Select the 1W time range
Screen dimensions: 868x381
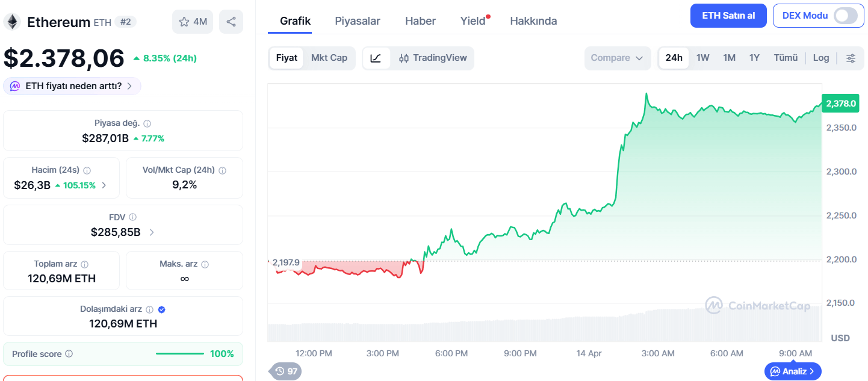click(703, 58)
